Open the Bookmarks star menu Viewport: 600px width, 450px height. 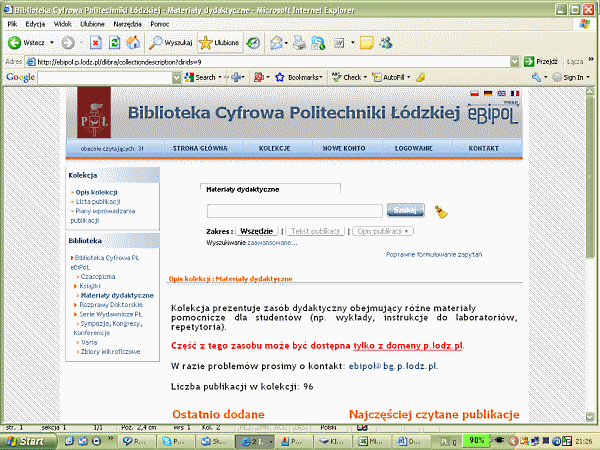[x=299, y=77]
